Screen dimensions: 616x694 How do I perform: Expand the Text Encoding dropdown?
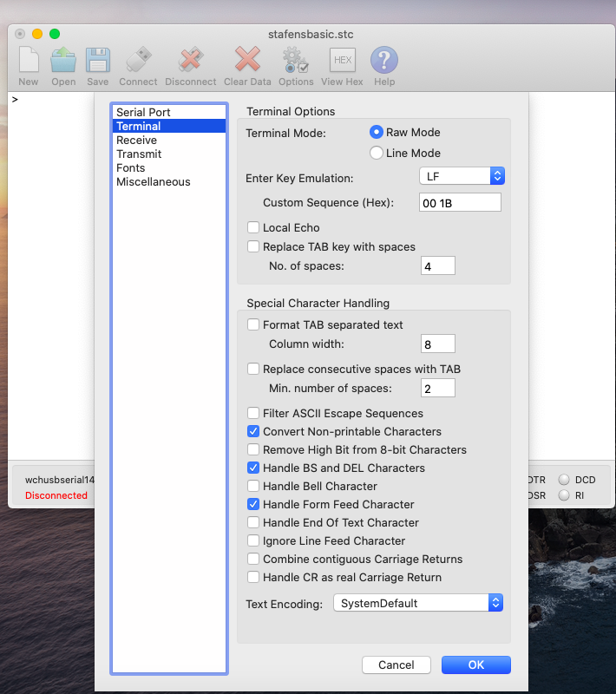coord(418,603)
